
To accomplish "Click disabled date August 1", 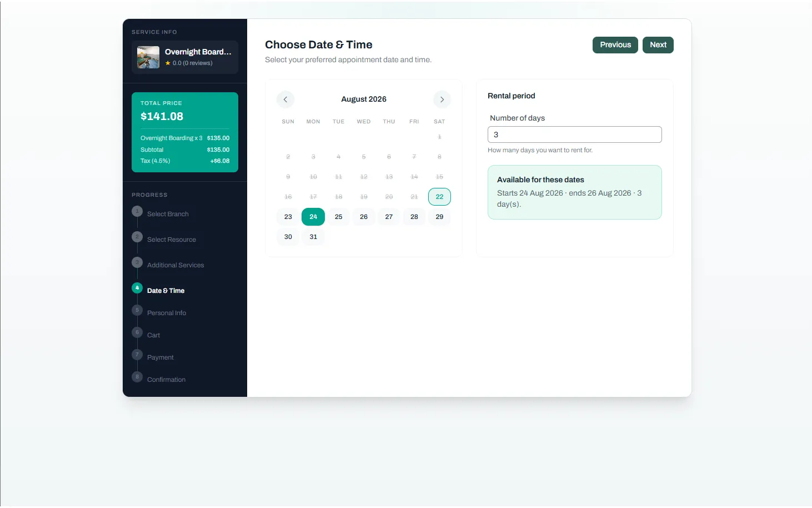I will pyautogui.click(x=439, y=137).
